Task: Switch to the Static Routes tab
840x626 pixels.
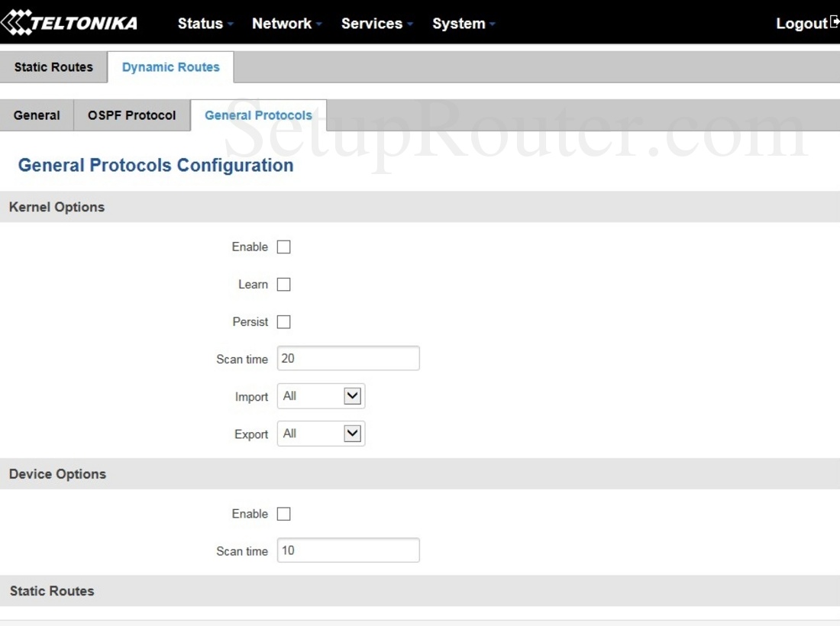Action: click(53, 67)
